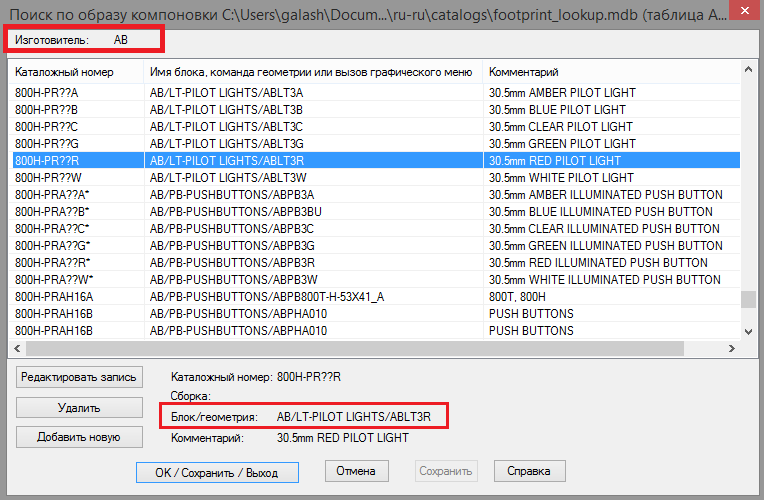Click the vertical scrollbar up arrow
Viewport: 764px width, 500px height.
coord(748,70)
